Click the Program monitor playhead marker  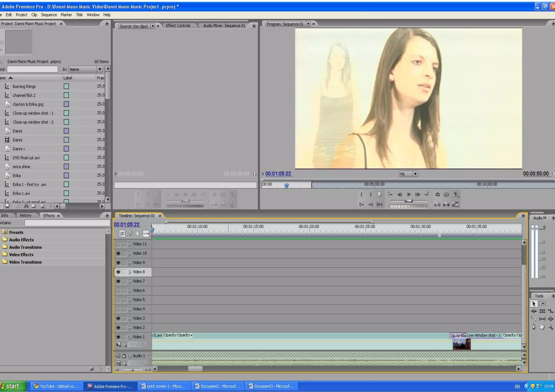tap(286, 185)
